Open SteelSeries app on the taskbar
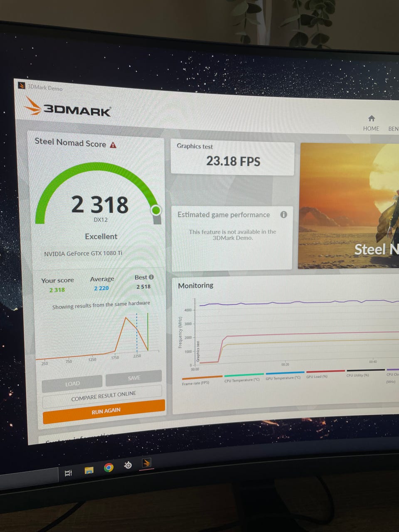The width and height of the screenshot is (399, 532). 128,465
